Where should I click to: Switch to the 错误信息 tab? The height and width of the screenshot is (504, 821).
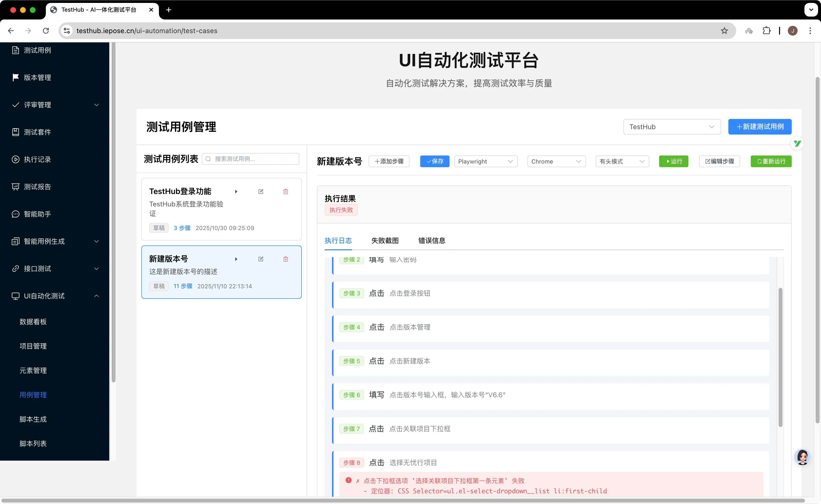point(431,240)
